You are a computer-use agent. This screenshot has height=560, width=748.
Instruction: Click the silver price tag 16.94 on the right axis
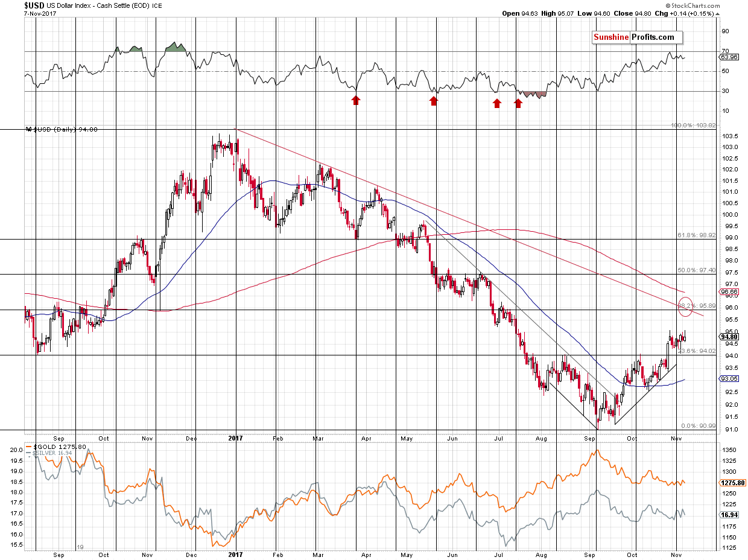729,515
